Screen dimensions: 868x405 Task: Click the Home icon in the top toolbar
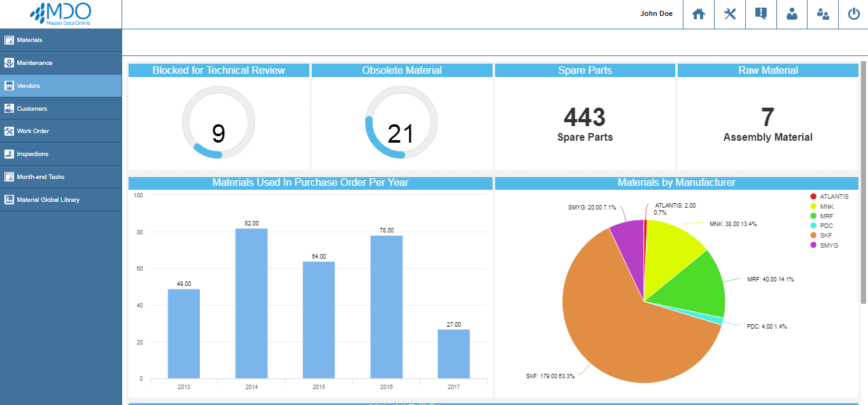698,14
